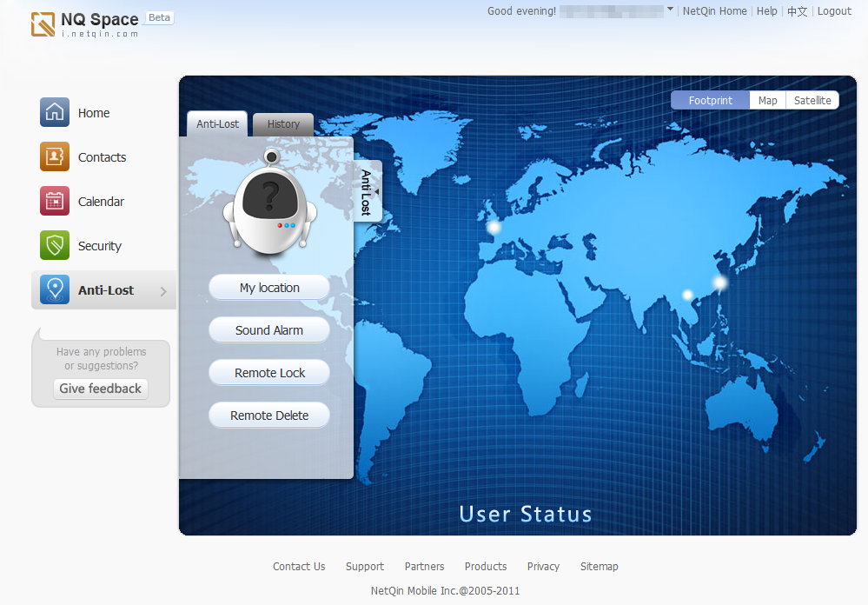This screenshot has height=605, width=868.
Task: Switch to Satellite view mode
Action: point(812,100)
